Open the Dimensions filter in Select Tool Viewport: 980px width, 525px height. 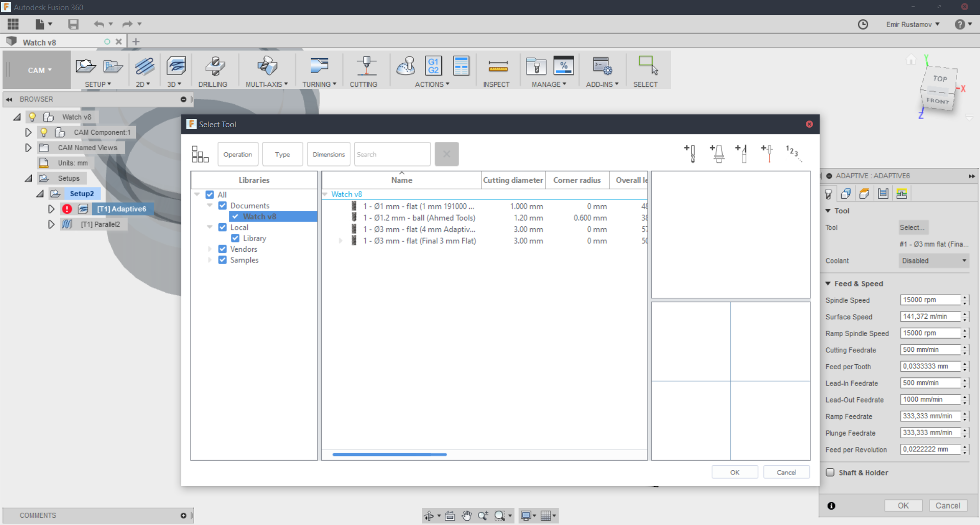coord(329,154)
